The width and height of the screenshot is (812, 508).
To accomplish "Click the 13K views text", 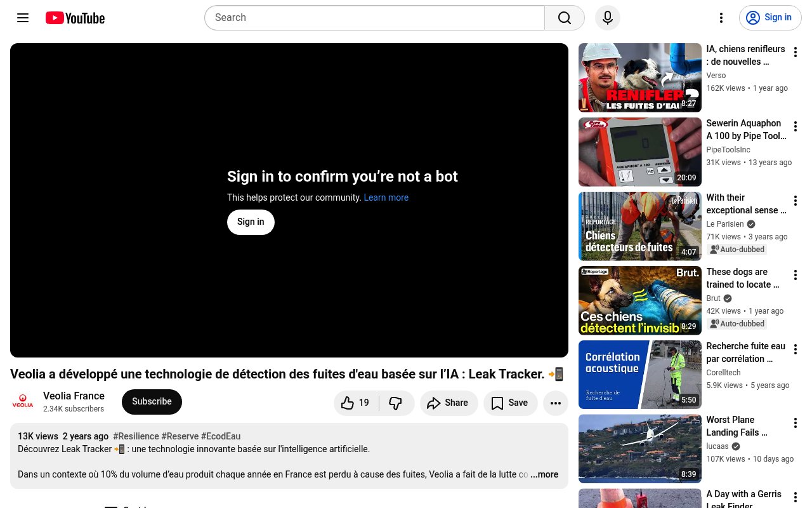I will coord(38,436).
